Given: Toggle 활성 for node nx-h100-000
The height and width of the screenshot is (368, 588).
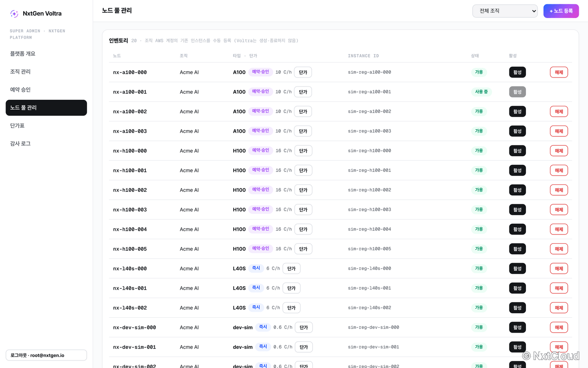Looking at the screenshot, I should click(x=517, y=151).
